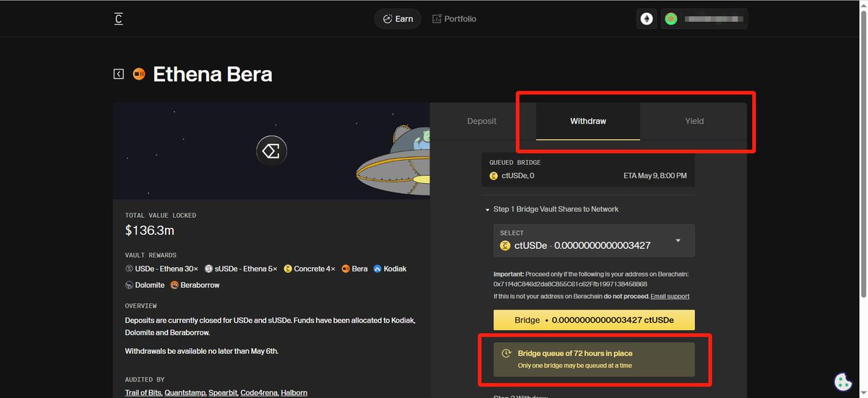The width and height of the screenshot is (868, 398).
Task: Click the Dolomite reward icon
Action: tap(129, 285)
